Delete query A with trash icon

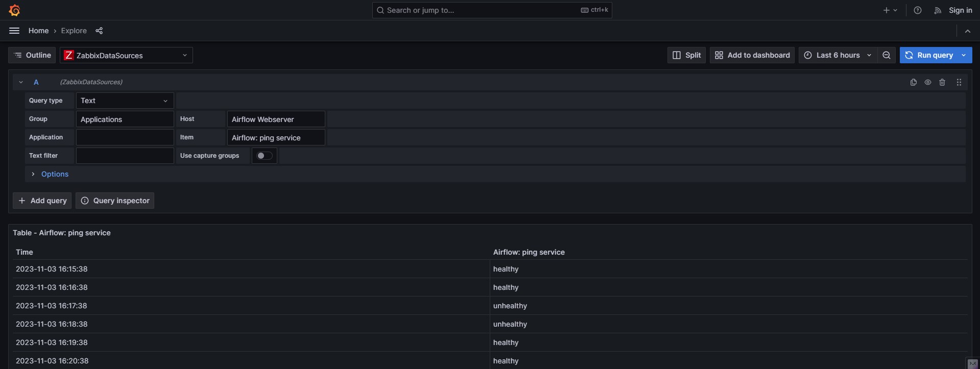click(942, 82)
